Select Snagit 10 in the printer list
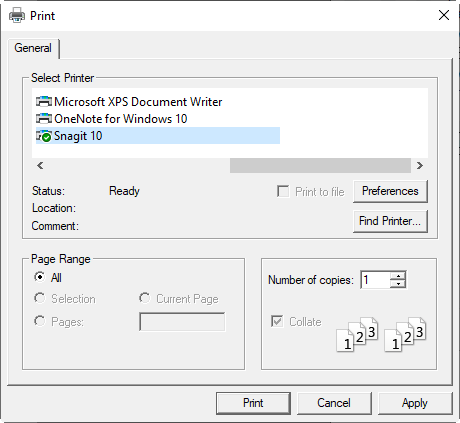The height and width of the screenshot is (423, 460). tap(158, 136)
